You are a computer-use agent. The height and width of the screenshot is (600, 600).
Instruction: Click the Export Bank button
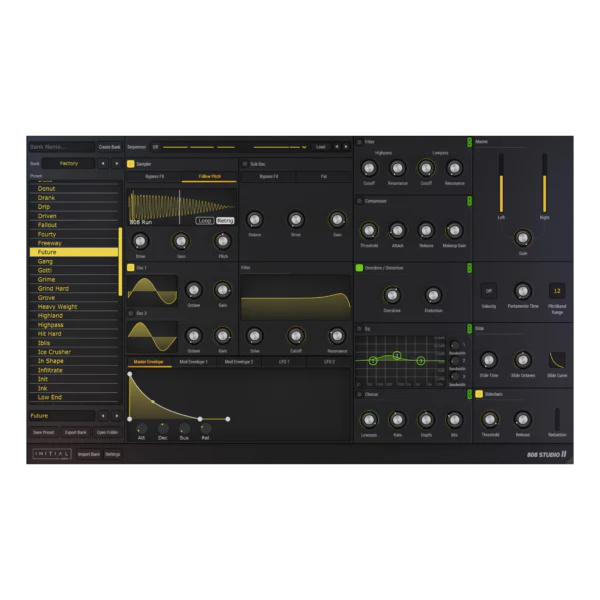tap(75, 432)
